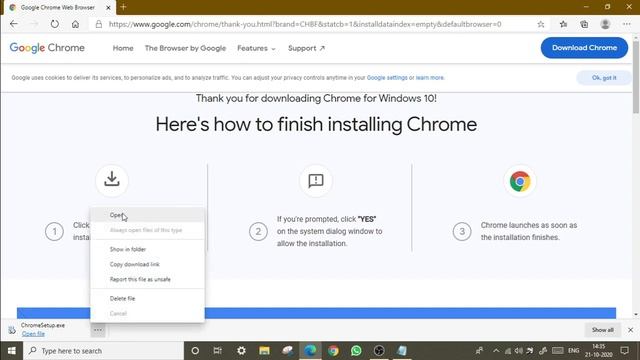Go back with the browser back arrow
Viewport: 640px width, 360px height.
(14, 24)
